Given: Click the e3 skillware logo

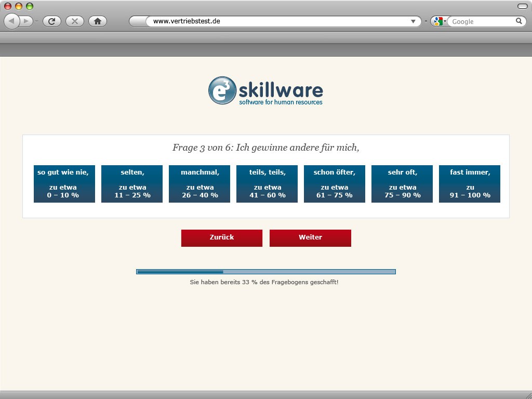Looking at the screenshot, I should 265,90.
